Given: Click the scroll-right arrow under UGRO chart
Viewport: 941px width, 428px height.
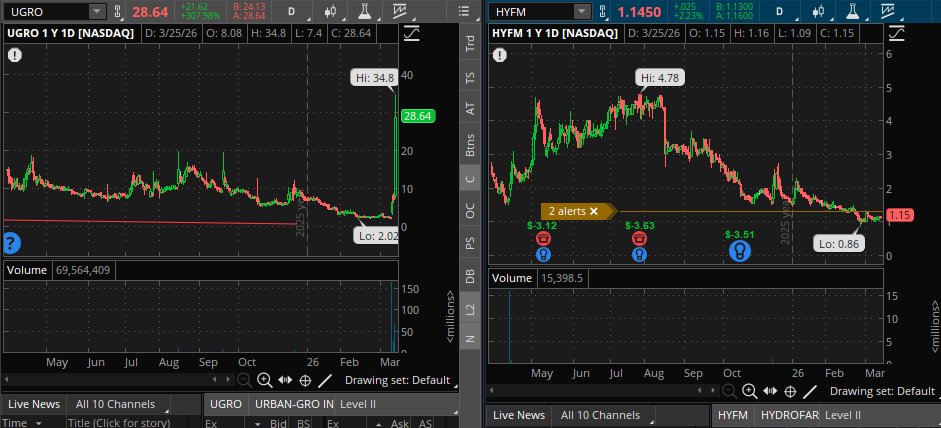Looking at the screenshot, I should [227, 379].
